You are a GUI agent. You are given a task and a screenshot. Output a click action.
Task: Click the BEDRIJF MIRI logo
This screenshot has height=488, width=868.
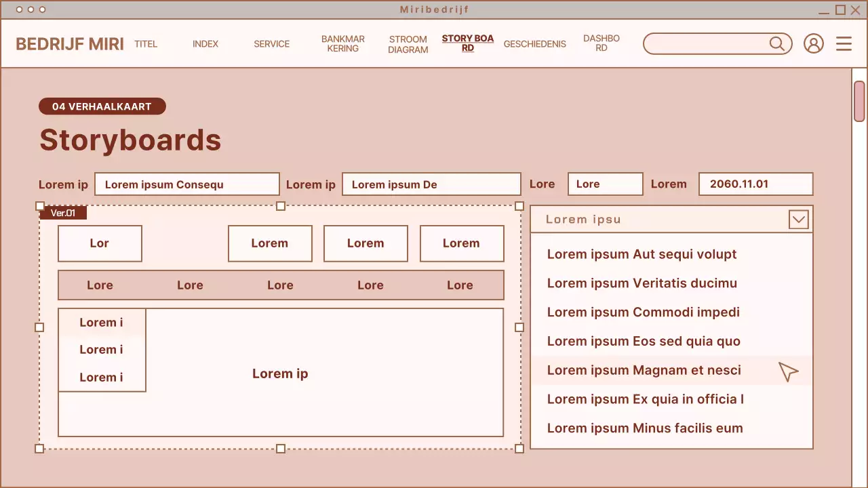[69, 43]
